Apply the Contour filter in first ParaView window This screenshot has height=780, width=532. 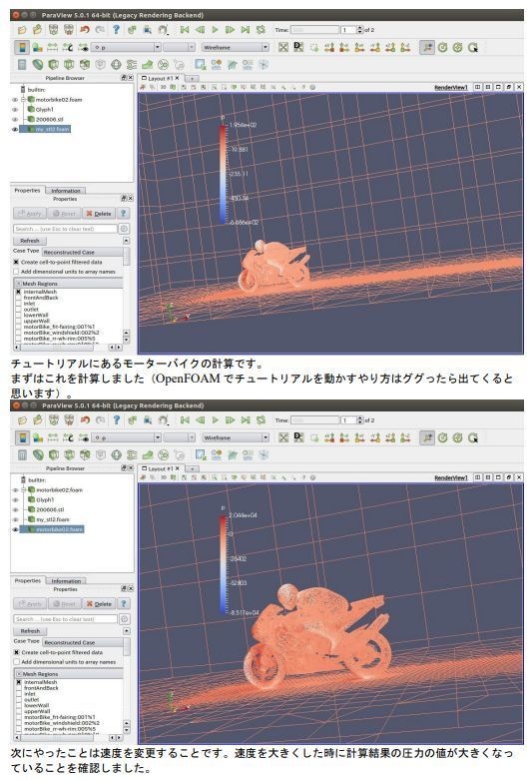(38, 65)
